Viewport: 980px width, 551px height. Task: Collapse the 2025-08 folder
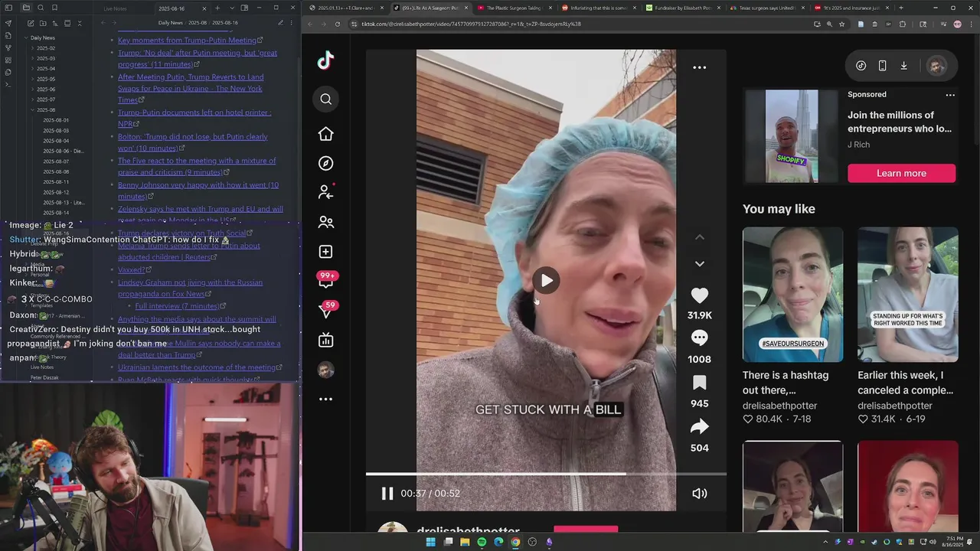[44, 110]
